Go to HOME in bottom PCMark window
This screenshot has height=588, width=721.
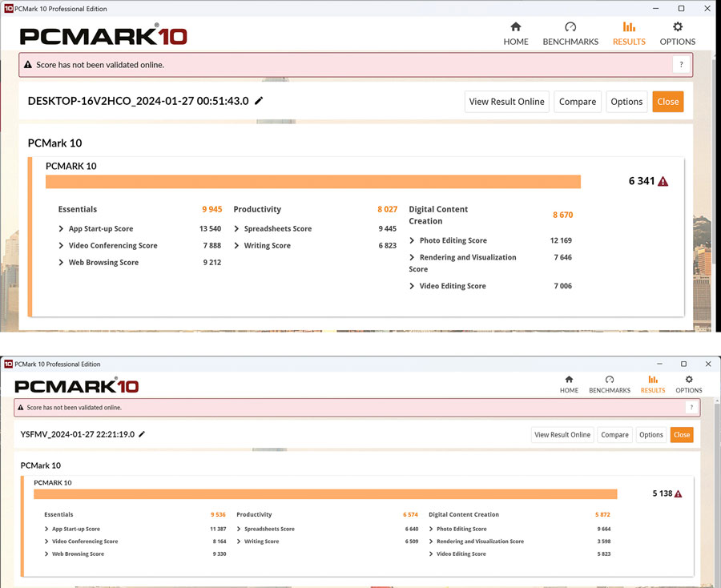click(569, 385)
